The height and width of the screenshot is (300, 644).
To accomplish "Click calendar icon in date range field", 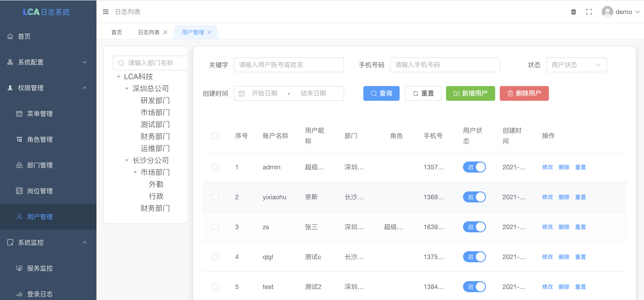I will tap(242, 93).
